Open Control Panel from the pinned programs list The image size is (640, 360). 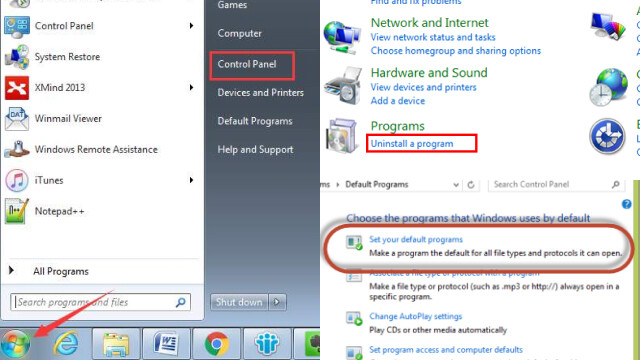[64, 26]
